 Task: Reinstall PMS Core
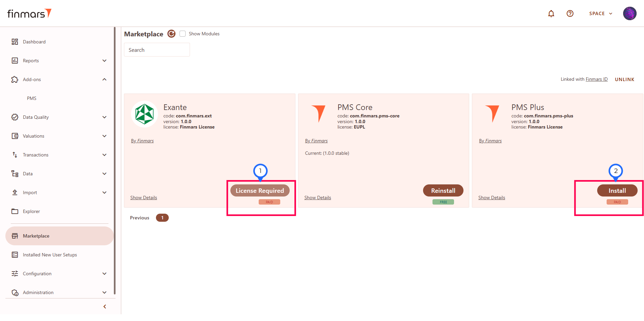(x=443, y=190)
